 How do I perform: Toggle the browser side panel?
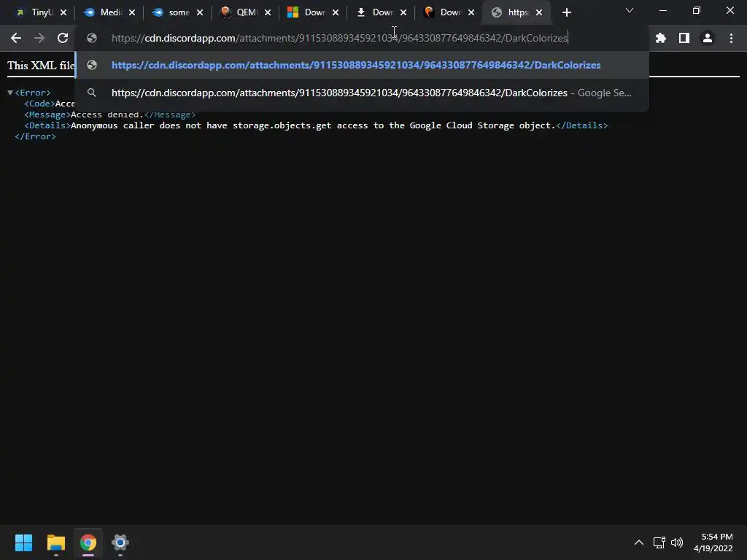684,38
